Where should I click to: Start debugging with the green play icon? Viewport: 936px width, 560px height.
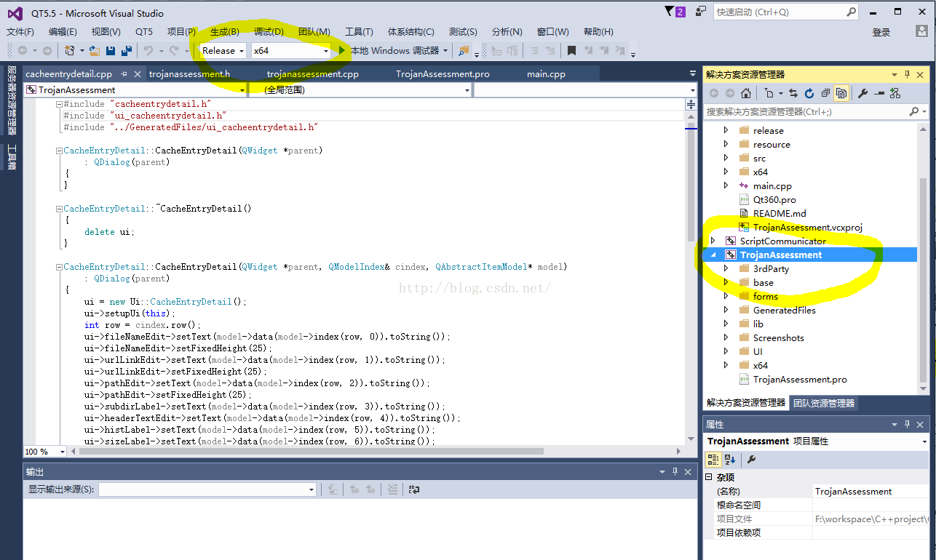[x=342, y=51]
